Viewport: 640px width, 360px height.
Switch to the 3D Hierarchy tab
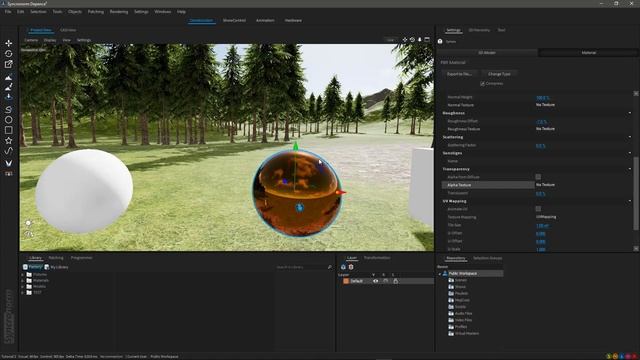479,30
